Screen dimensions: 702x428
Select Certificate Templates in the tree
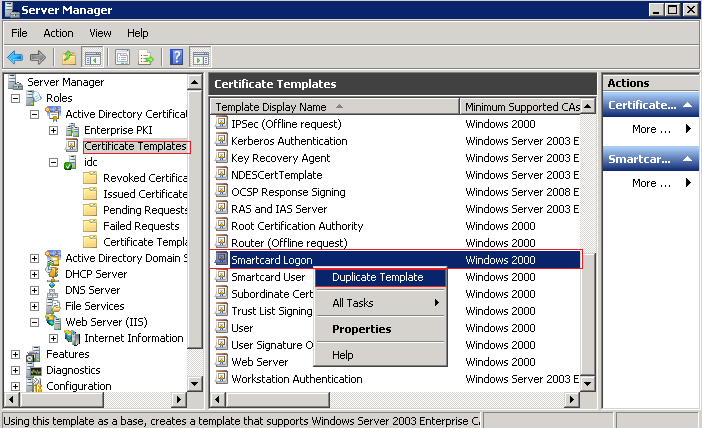pos(135,146)
